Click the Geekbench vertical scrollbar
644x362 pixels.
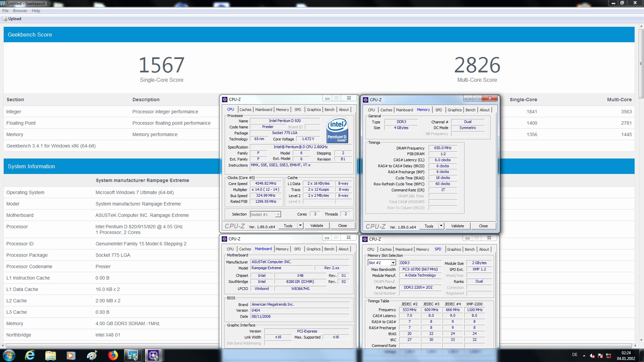(641, 64)
